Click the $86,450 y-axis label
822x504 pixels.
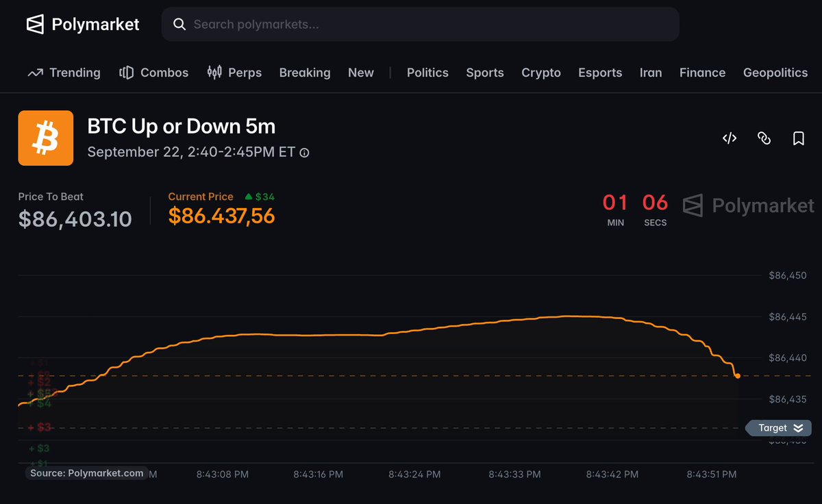788,275
